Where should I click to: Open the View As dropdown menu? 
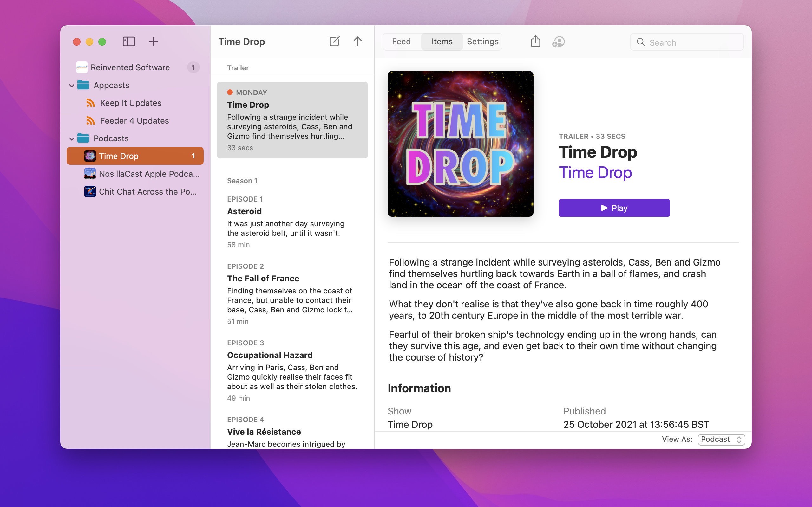pyautogui.click(x=721, y=439)
